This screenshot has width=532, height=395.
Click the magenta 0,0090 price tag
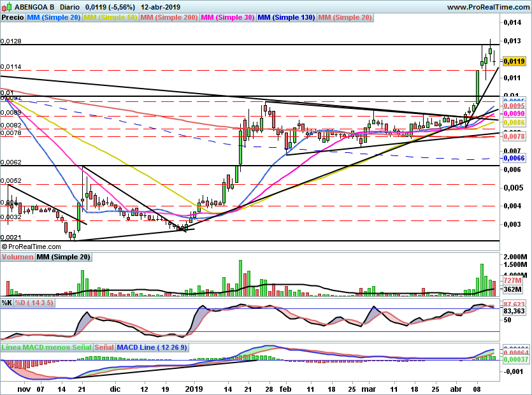point(514,113)
